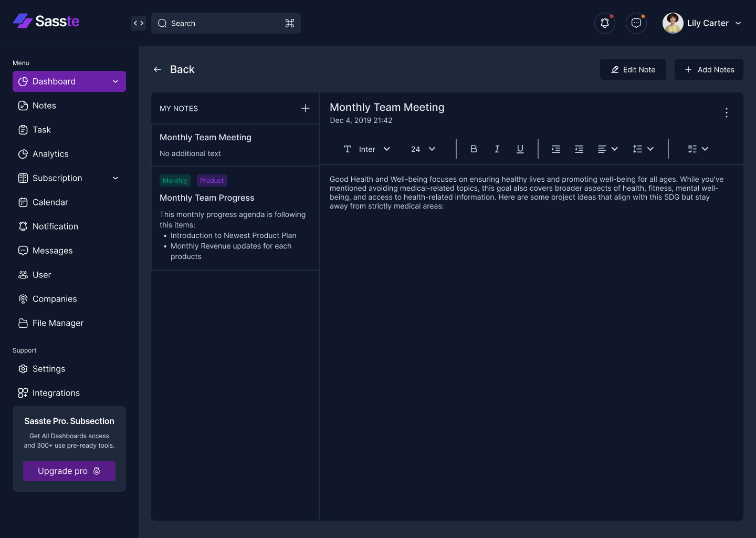Open the note options three-dot menu
This screenshot has width=756, height=538.
726,112
